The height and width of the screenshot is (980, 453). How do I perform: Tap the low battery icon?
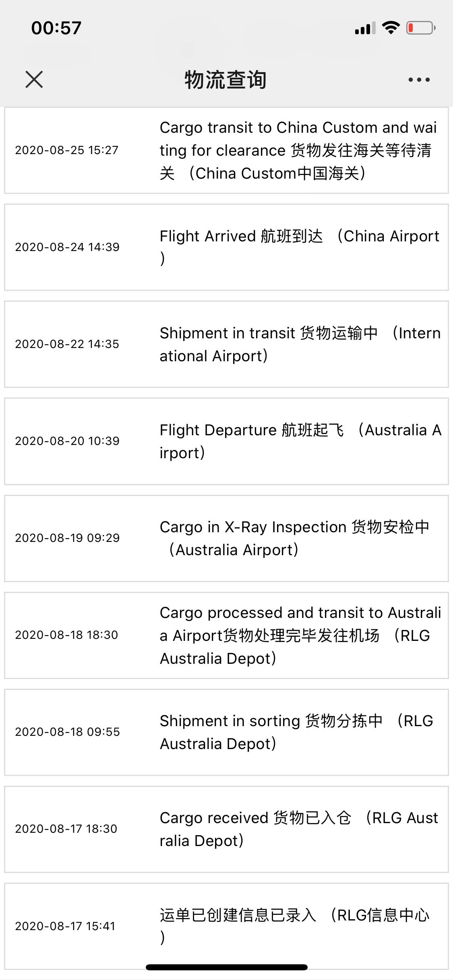pyautogui.click(x=418, y=27)
